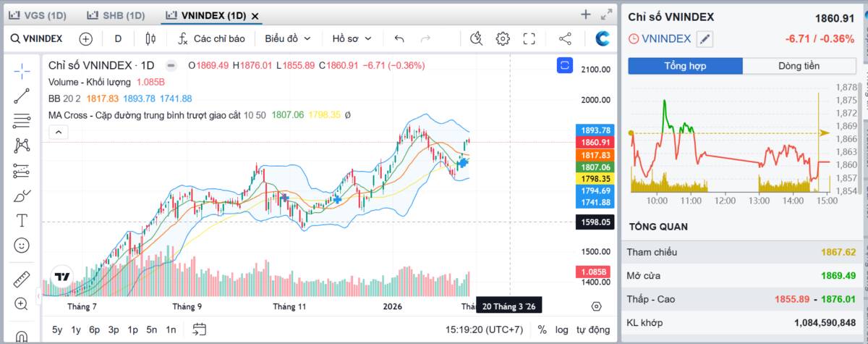The width and height of the screenshot is (868, 344).
Task: Switch to the SHB (1D) tab
Action: tap(115, 15)
